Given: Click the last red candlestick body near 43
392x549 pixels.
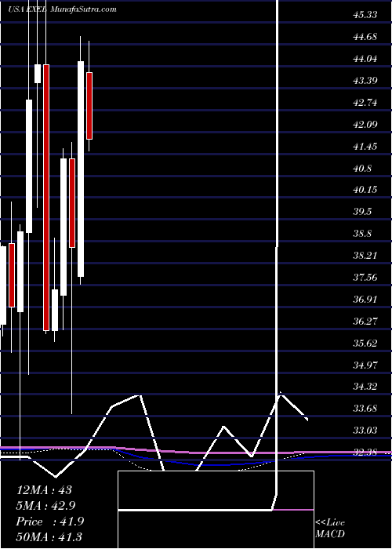Looking at the screenshot, I should pyautogui.click(x=89, y=106).
